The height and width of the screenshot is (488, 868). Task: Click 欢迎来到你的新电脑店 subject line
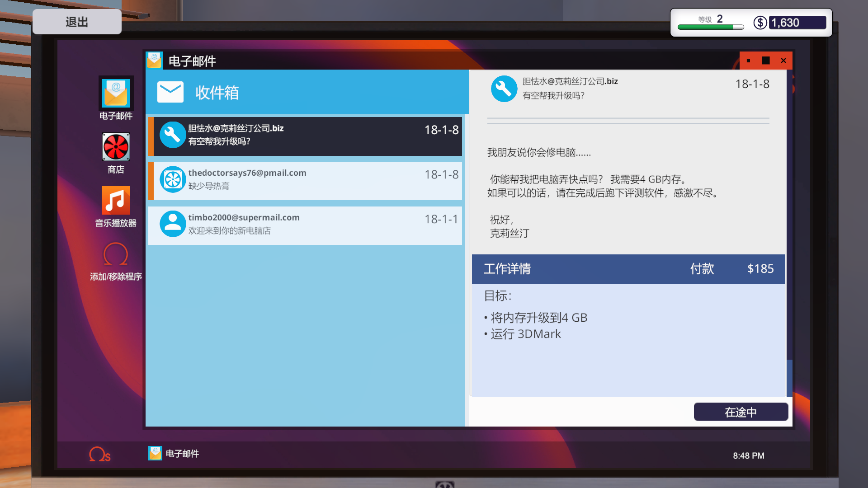[x=230, y=231]
